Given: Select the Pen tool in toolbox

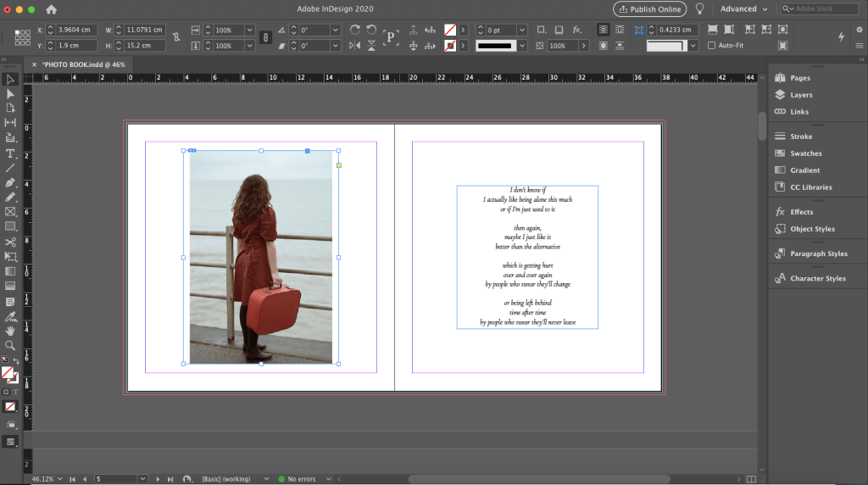Looking at the screenshot, I should [10, 182].
